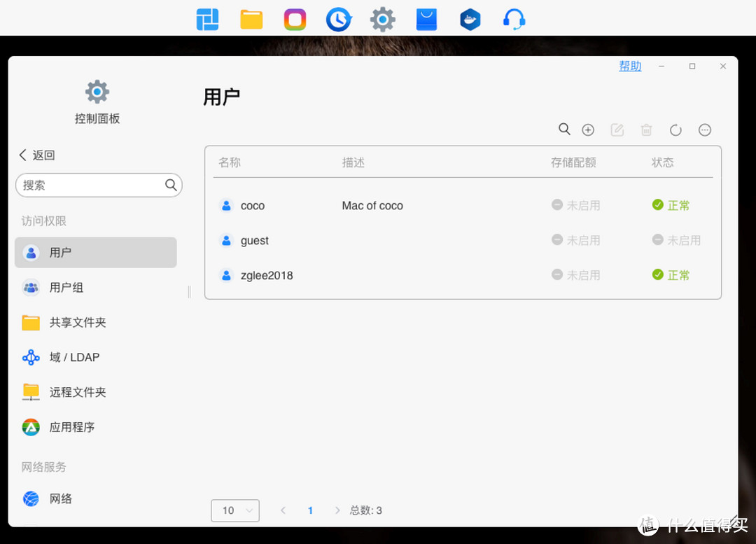756x544 pixels.
Task: Select the guest account row
Action: [254, 240]
